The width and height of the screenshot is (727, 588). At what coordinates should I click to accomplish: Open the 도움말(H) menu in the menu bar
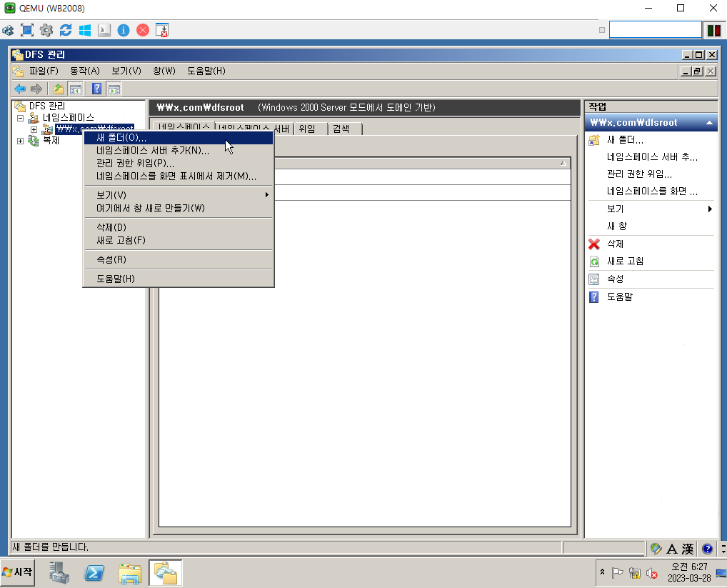tap(206, 71)
